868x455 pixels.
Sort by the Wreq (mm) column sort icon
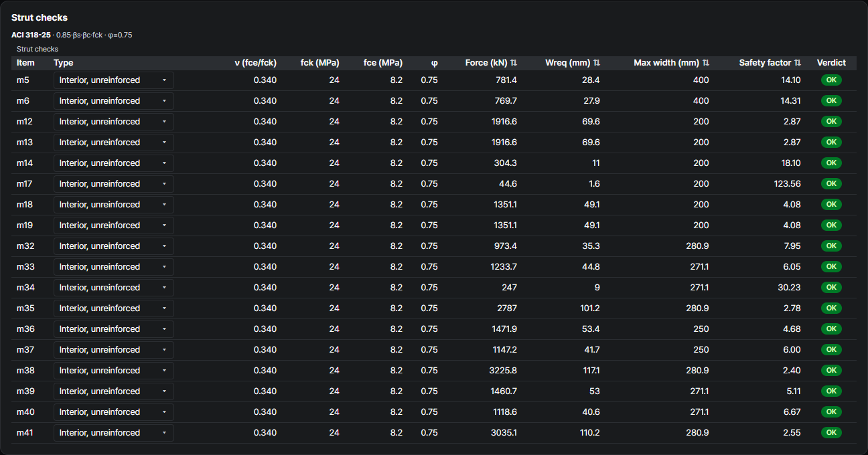coord(597,63)
